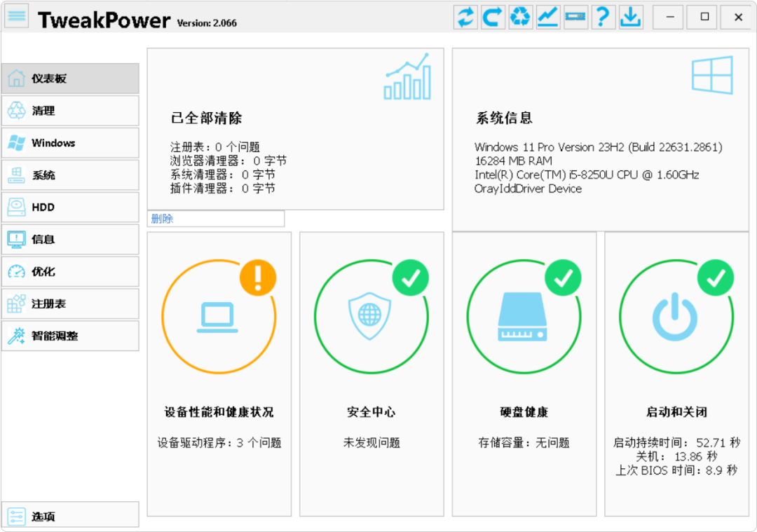
Task: Open help via question mark icon
Action: point(603,17)
